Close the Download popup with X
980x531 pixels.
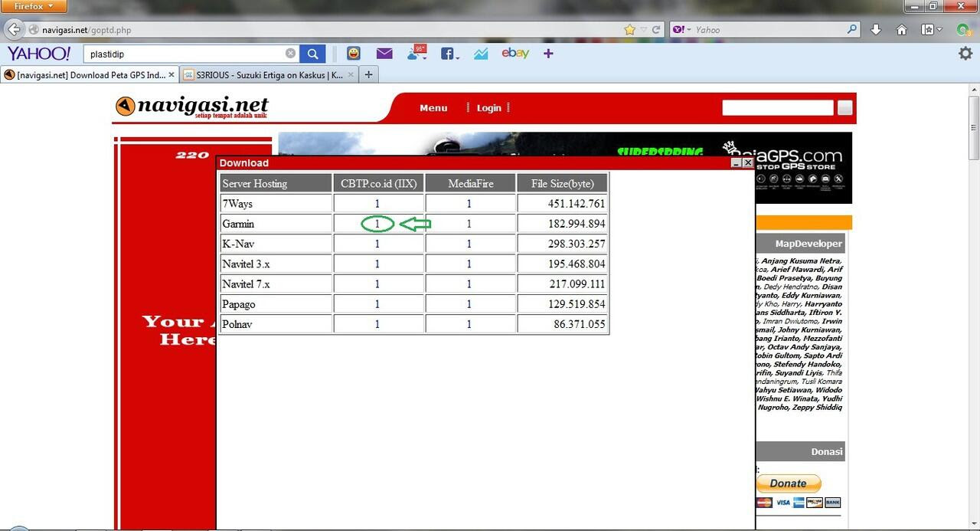point(748,162)
